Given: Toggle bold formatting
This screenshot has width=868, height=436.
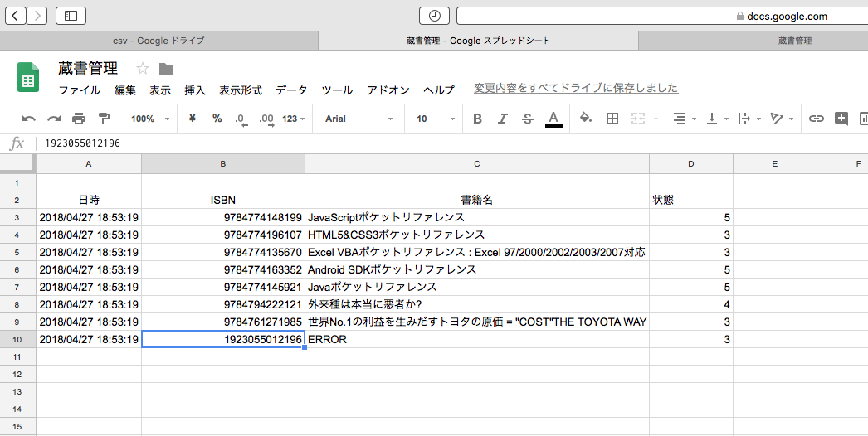Looking at the screenshot, I should (x=477, y=119).
